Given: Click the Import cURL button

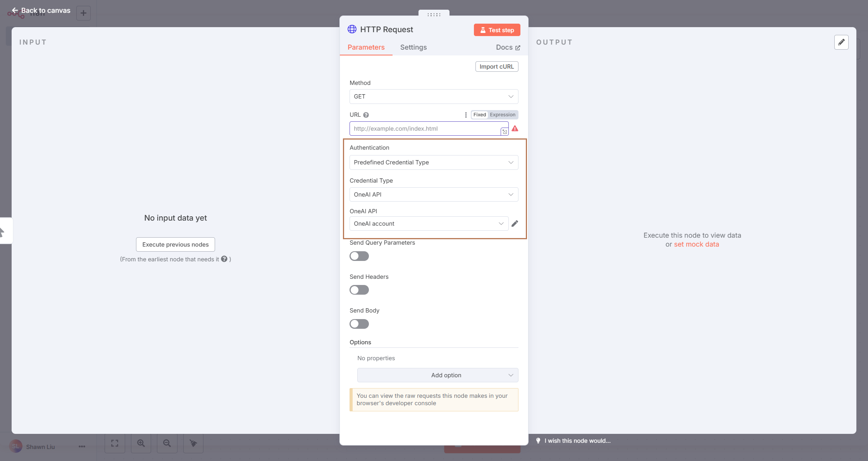Looking at the screenshot, I should pyautogui.click(x=496, y=67).
